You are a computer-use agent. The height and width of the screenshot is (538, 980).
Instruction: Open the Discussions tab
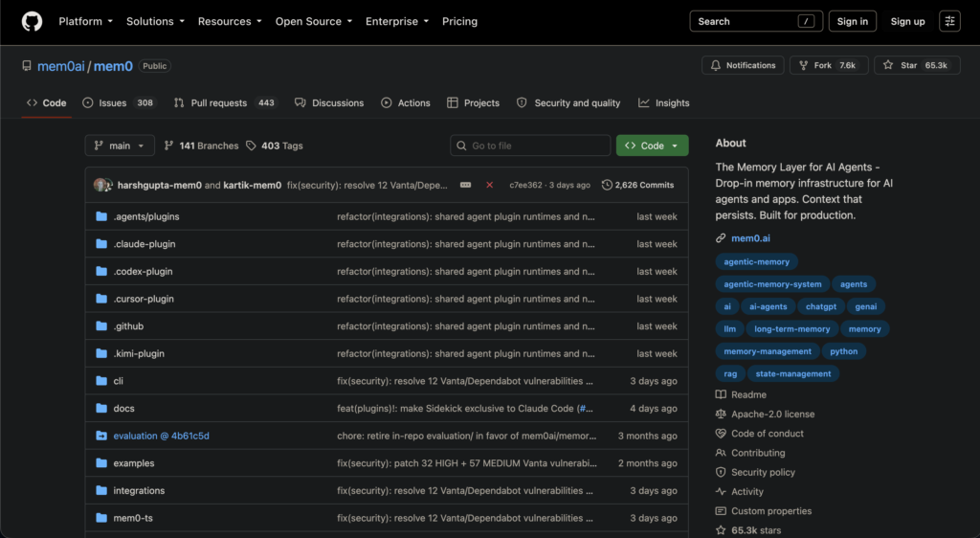(329, 103)
